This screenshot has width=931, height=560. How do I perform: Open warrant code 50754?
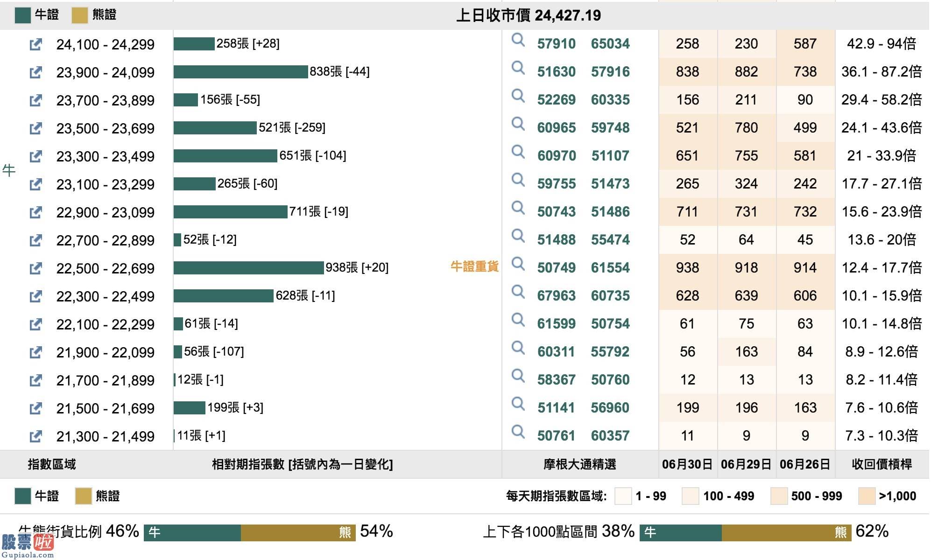click(x=610, y=324)
